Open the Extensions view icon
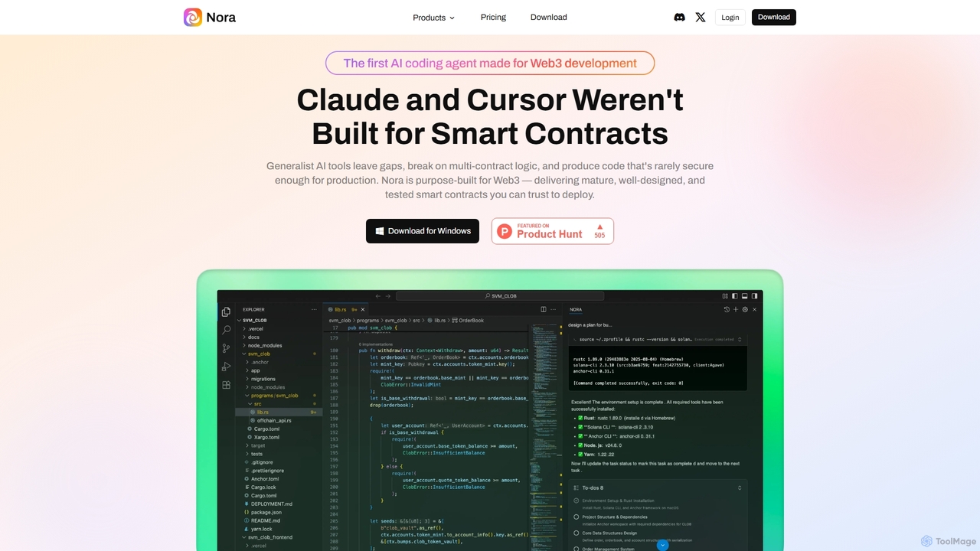Image resolution: width=980 pixels, height=551 pixels. (226, 385)
